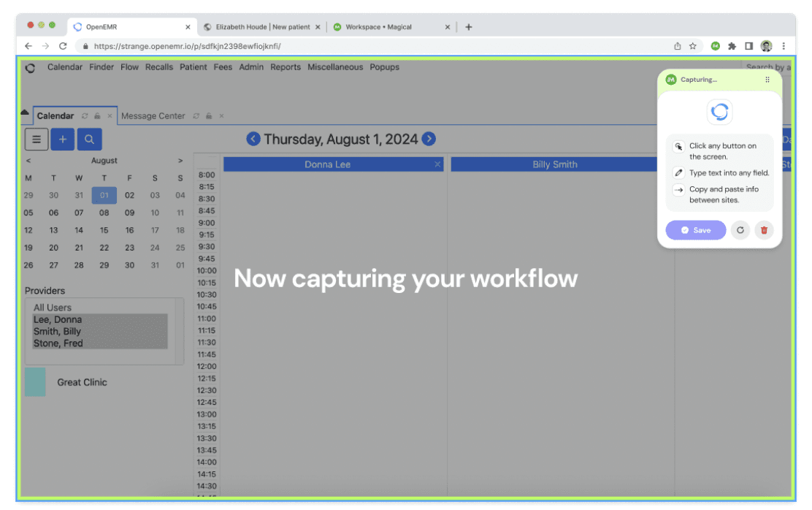
Task: Advance to next day using right arrow
Action: [x=429, y=139]
